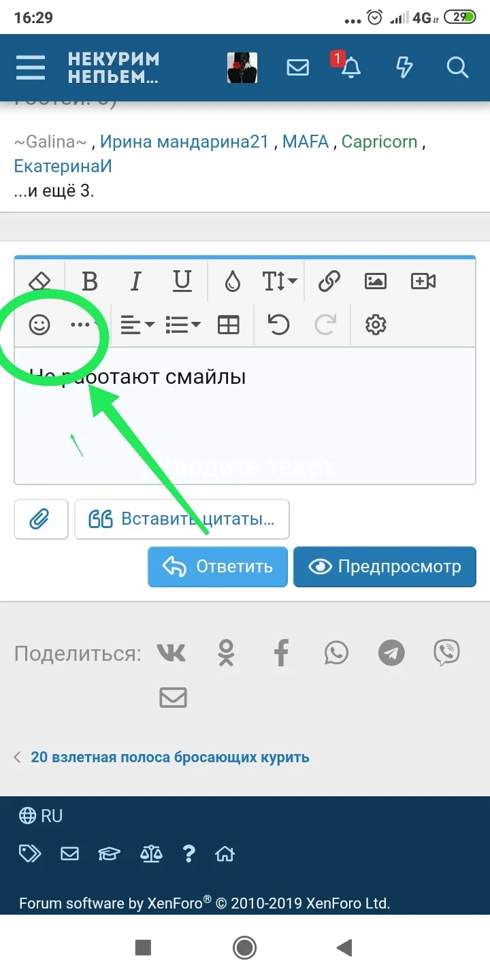Attach a file with the paperclip icon
This screenshot has width=490, height=980.
point(40,519)
